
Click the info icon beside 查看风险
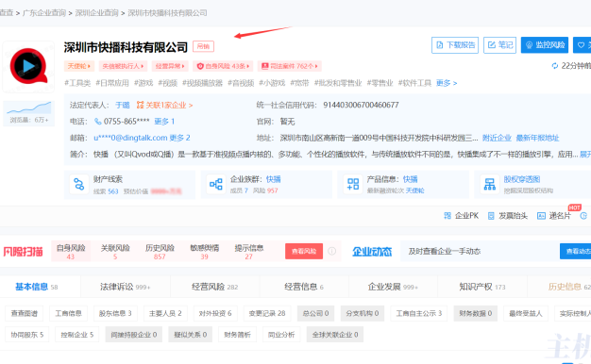pyautogui.click(x=331, y=251)
